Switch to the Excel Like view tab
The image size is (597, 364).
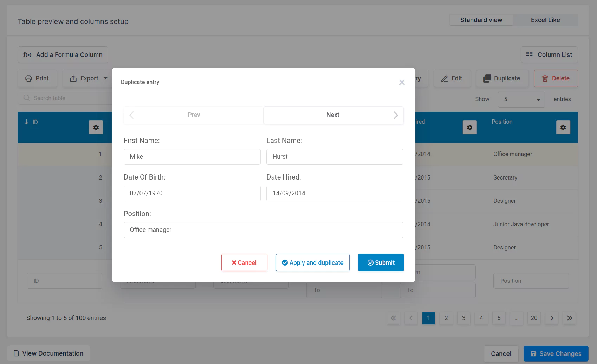tap(545, 20)
